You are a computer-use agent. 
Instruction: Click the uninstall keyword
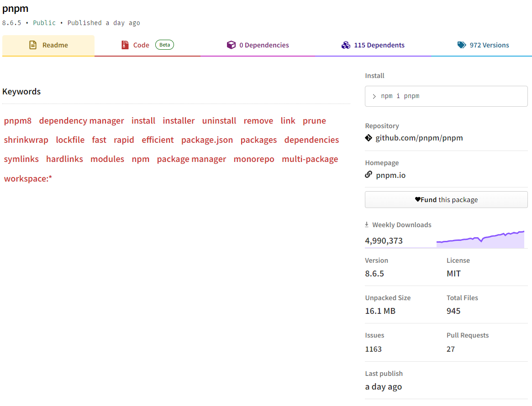219,121
